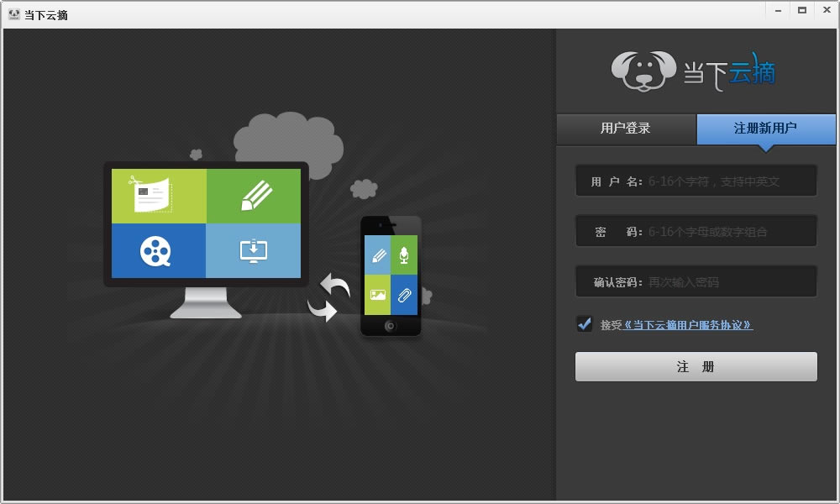Click the 用户名 username input field

point(696,180)
